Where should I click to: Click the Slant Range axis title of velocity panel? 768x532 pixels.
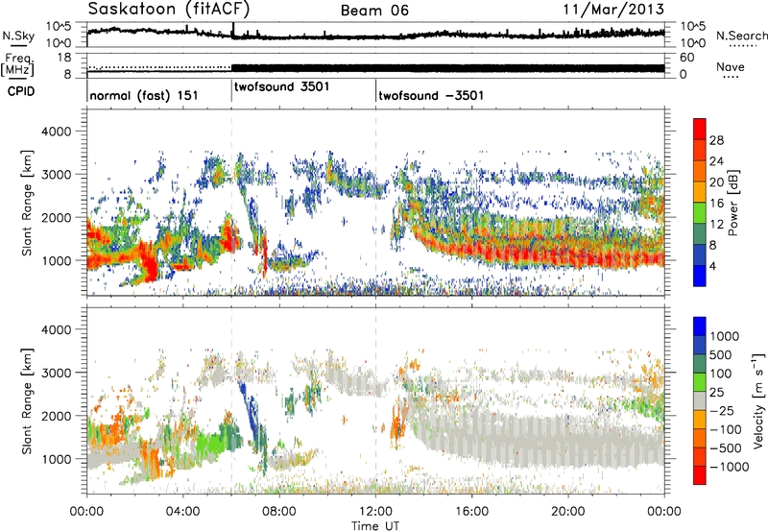click(x=27, y=401)
